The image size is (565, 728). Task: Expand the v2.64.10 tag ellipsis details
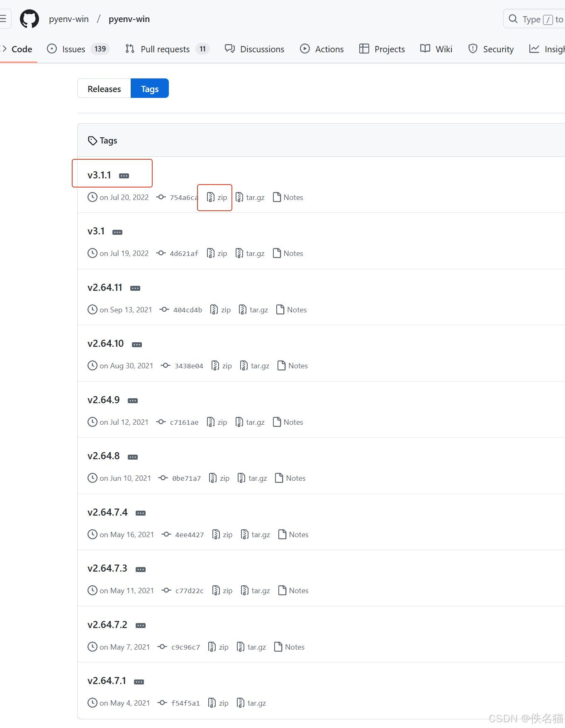click(x=137, y=345)
